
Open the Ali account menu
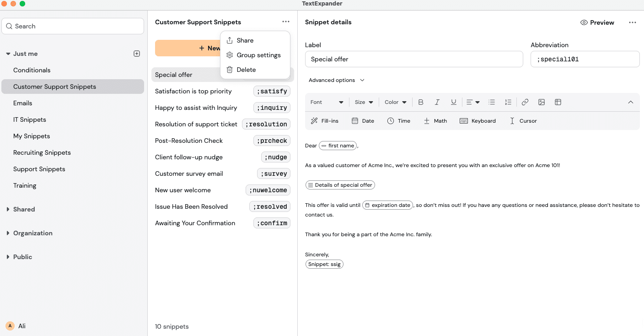[16, 326]
